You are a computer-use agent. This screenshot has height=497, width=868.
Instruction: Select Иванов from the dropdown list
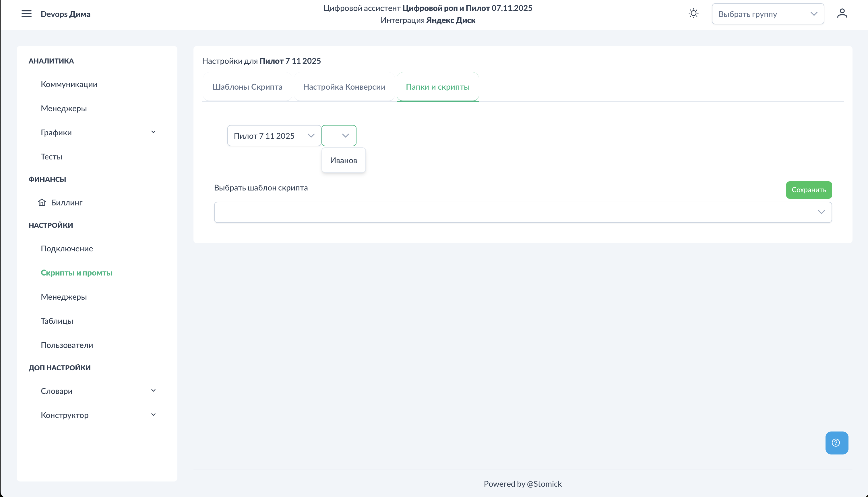[x=343, y=160]
